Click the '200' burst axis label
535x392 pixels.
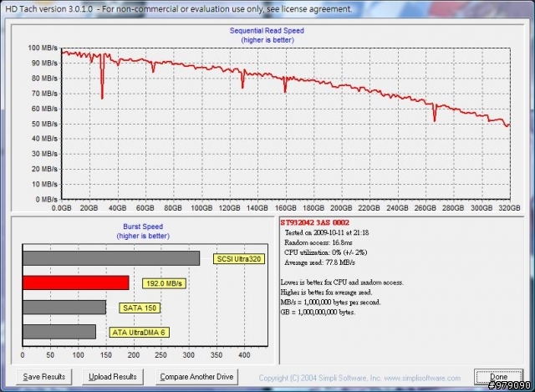134,355
